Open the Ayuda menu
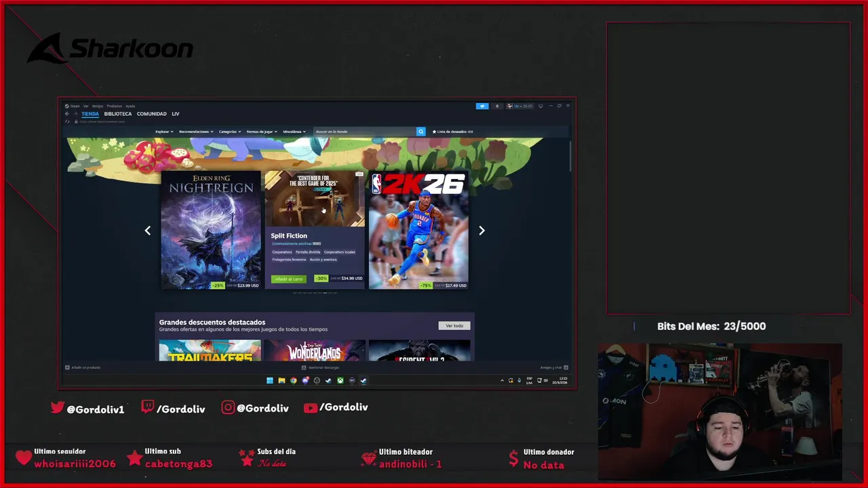868x488 pixels. (x=130, y=106)
